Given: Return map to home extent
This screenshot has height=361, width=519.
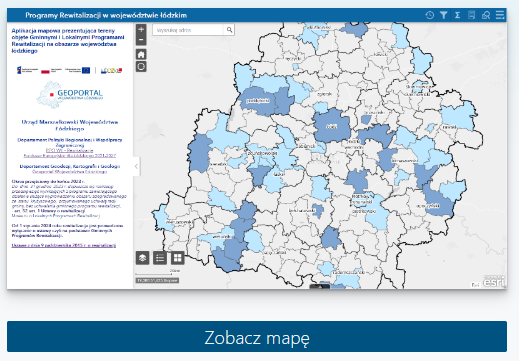Looking at the screenshot, I should click(141, 54).
